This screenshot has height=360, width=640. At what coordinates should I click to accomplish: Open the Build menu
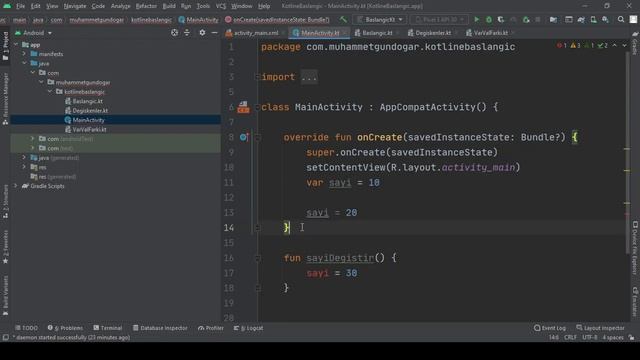(x=169, y=6)
